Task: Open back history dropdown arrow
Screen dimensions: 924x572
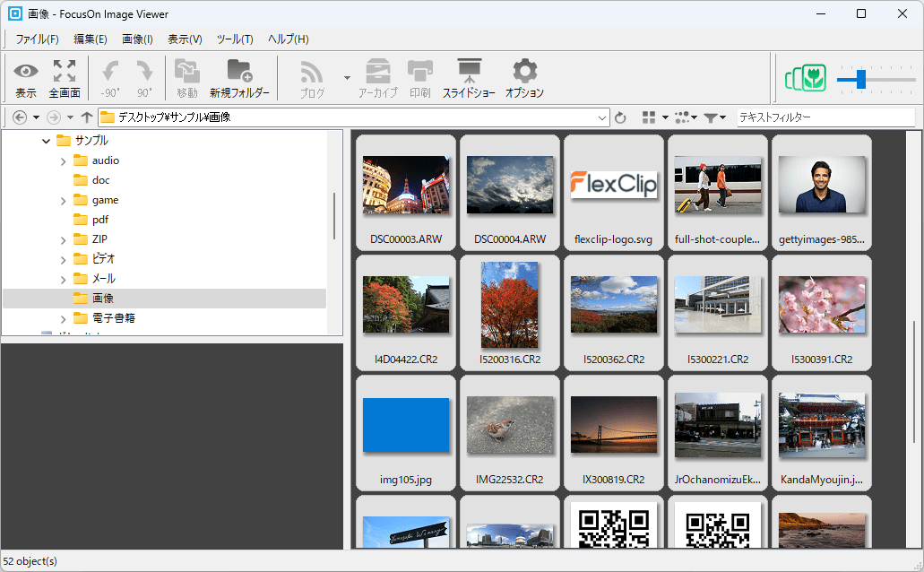Action: 36,117
